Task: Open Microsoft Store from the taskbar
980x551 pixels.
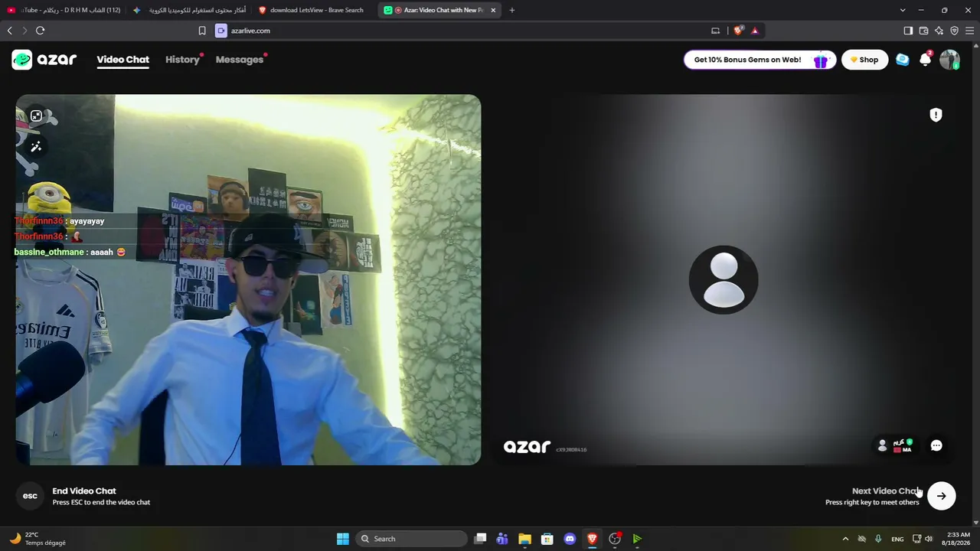Action: click(x=547, y=539)
